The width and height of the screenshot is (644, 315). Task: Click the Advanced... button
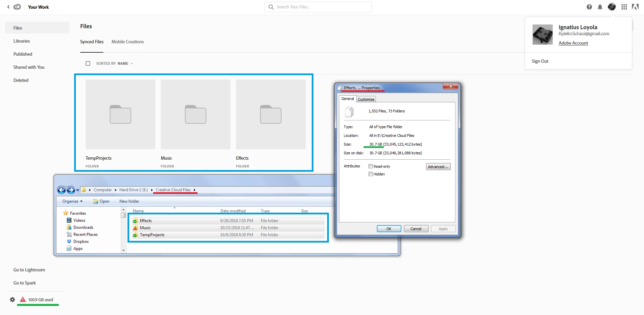(x=438, y=167)
